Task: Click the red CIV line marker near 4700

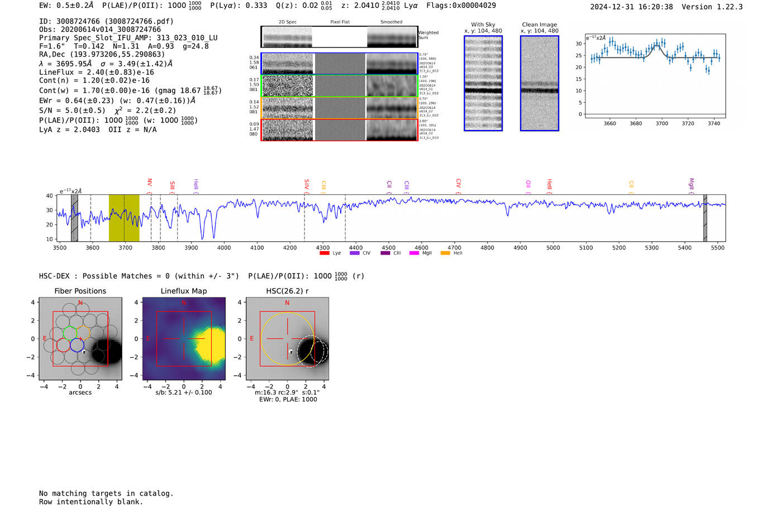Action: (458, 185)
